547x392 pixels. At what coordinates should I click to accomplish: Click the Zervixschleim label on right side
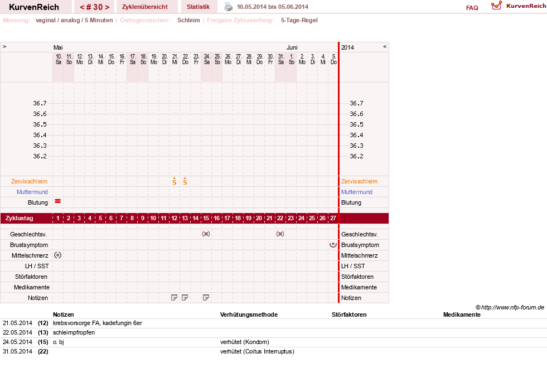(359, 181)
